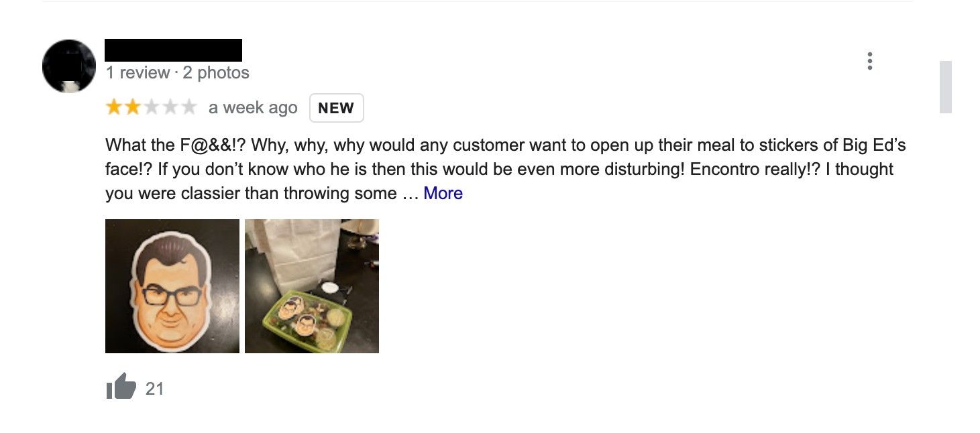Click the redacted reviewer name
Screen dimensions: 980x433
click(174, 50)
